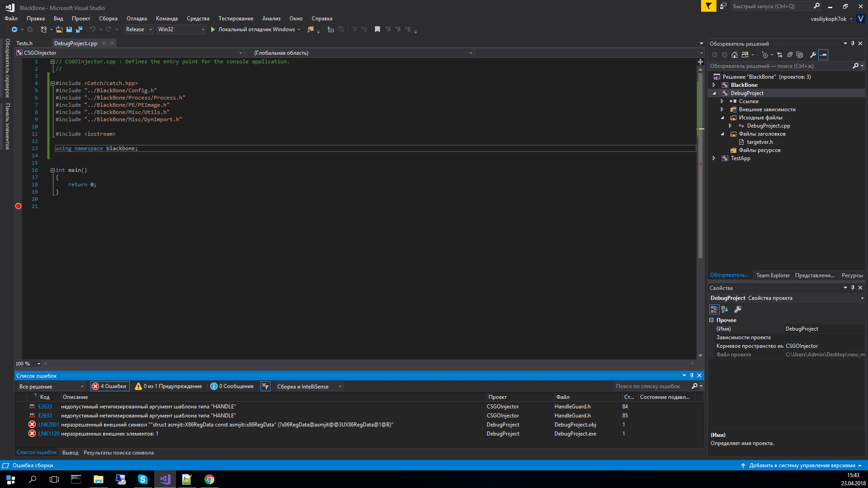Click the Save All icon in toolbar
The height and width of the screenshot is (488, 868).
[x=78, y=29]
